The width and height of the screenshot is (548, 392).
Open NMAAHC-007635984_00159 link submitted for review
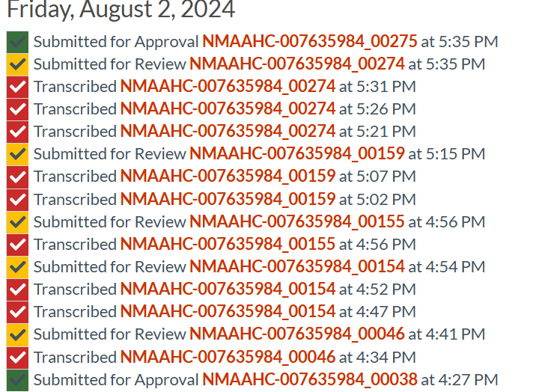[296, 154]
